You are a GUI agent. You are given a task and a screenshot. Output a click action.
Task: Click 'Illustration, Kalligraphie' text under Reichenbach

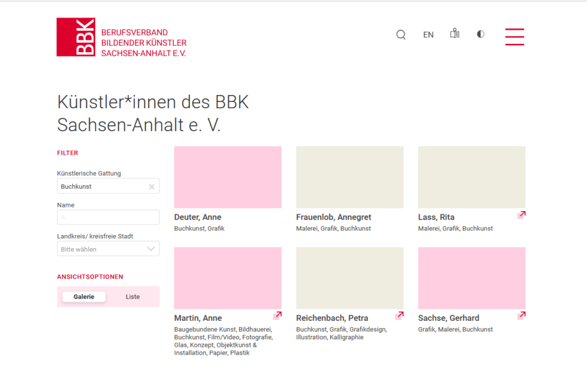click(330, 338)
